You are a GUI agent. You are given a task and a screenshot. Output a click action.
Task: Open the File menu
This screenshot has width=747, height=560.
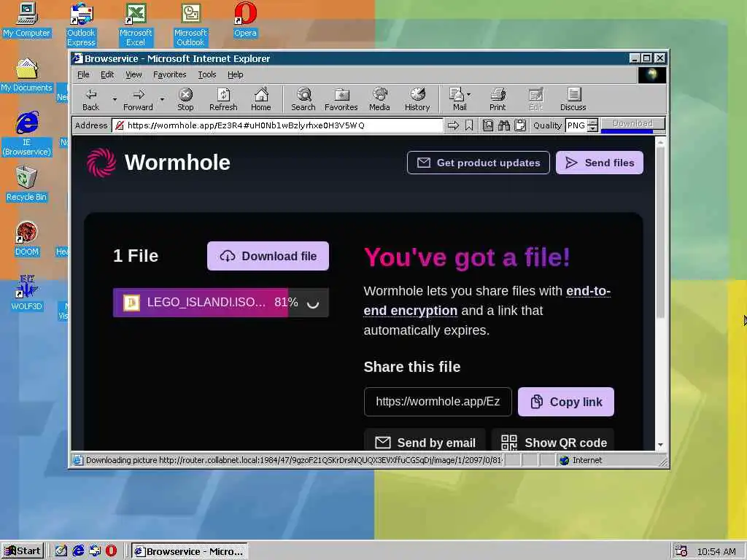point(83,74)
